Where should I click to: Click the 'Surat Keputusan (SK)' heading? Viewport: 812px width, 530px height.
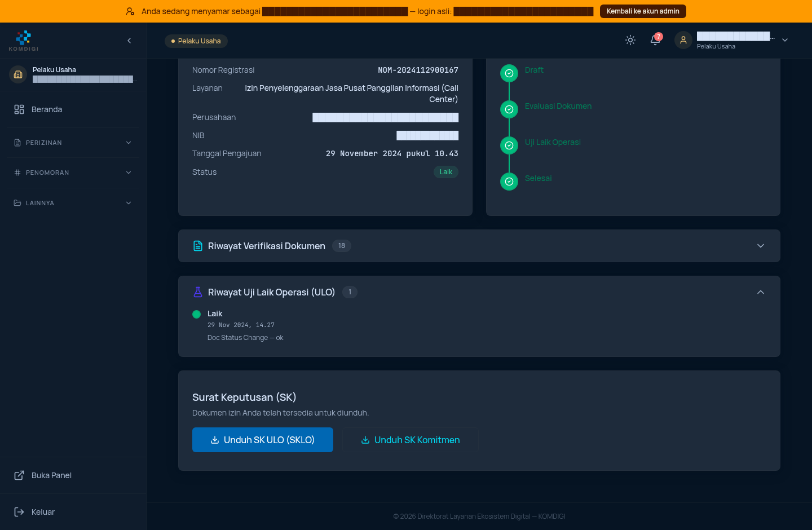244,397
